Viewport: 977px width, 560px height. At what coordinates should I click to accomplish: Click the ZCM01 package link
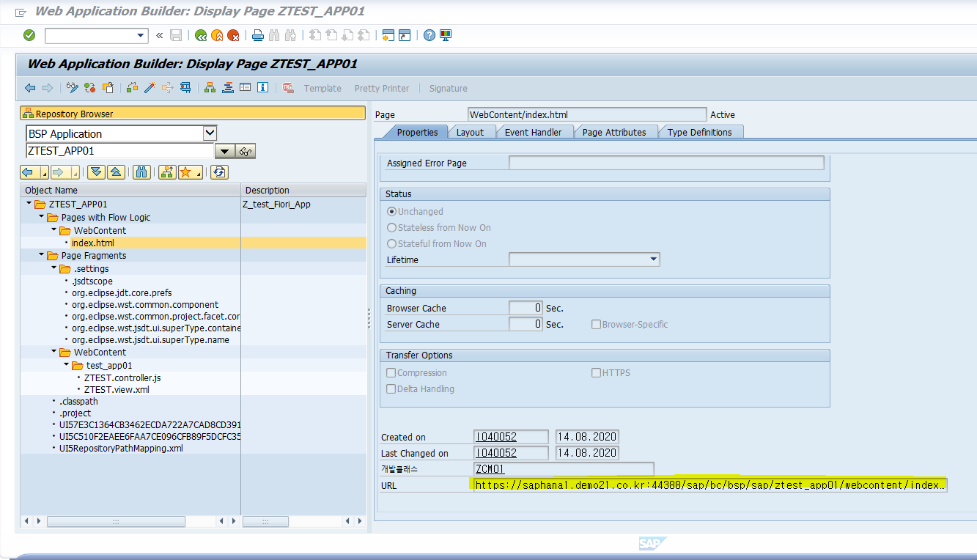[x=490, y=469]
